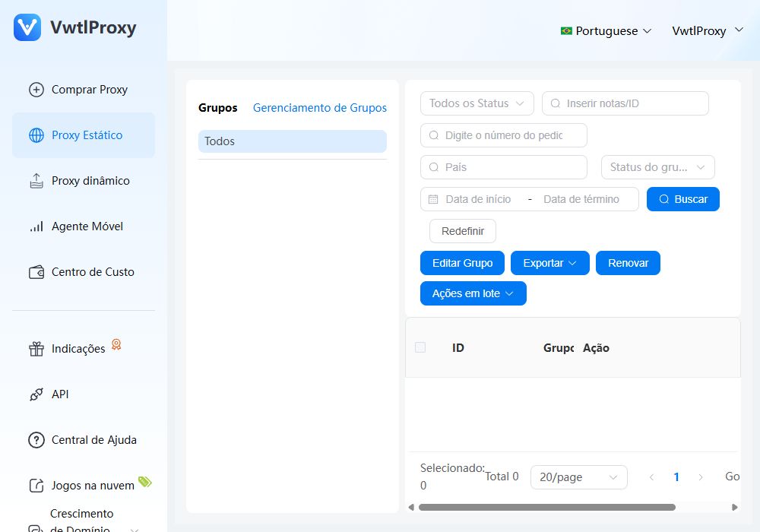Click the calendar icon in date range
Screen dimensions: 760x532
pos(433,199)
